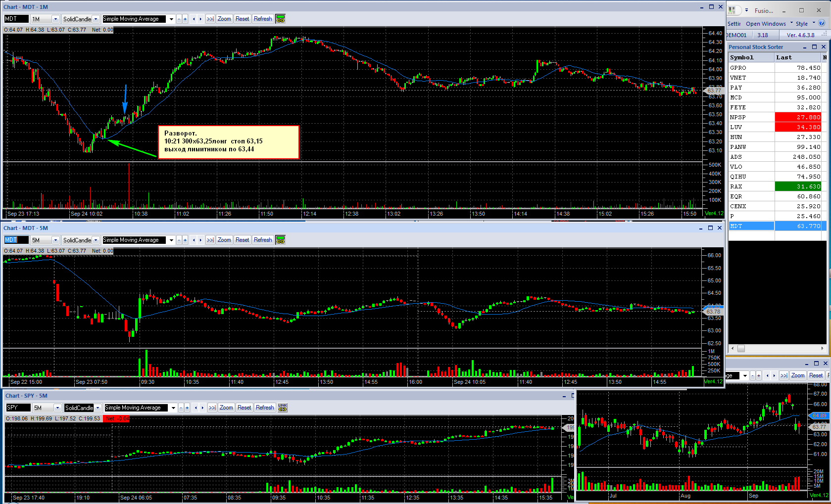Open timeframe dropdown in SPY 5M chart
831x504 pixels.
click(x=57, y=408)
